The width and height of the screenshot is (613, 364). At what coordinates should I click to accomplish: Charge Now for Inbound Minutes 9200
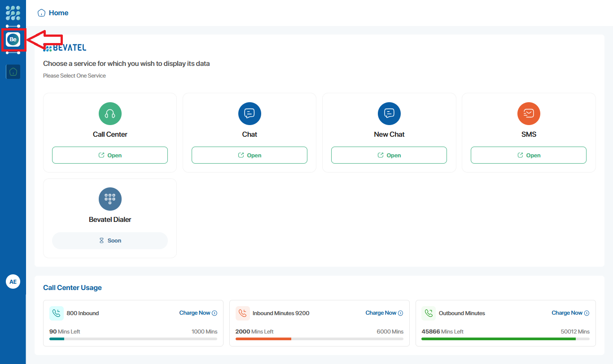(x=384, y=313)
